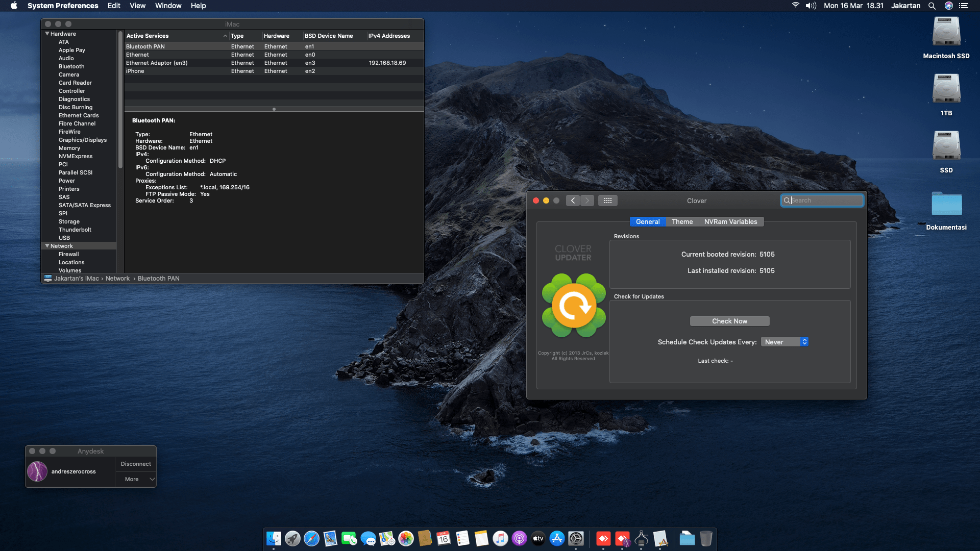Sort by BSD Device Name column
The width and height of the screenshot is (980, 551).
click(334, 36)
